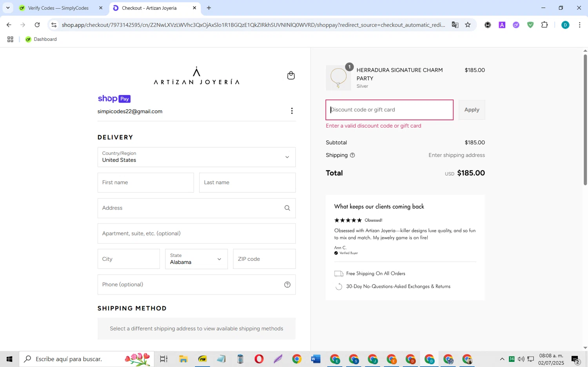Close the Verify Codes tab
The height and width of the screenshot is (367, 588).
[101, 8]
